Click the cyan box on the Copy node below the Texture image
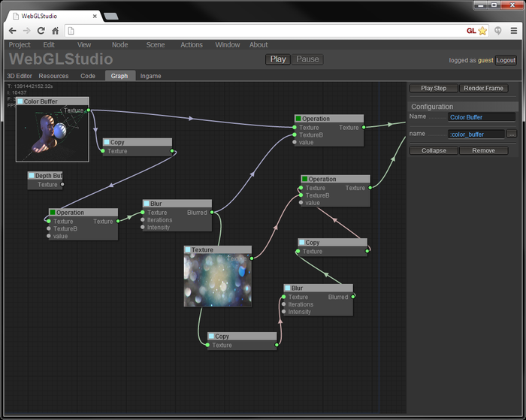This screenshot has height=420, width=526. pos(211,336)
